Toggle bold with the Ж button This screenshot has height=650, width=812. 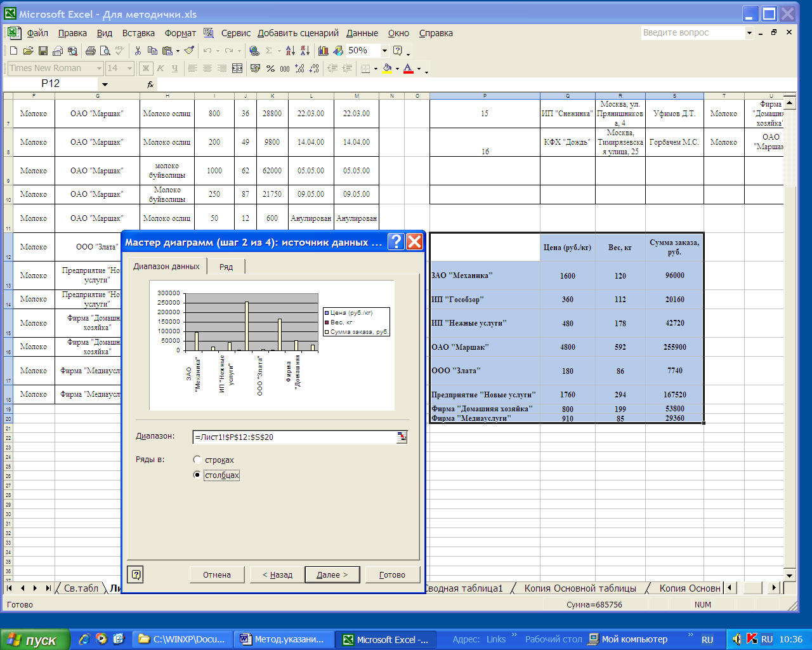(x=146, y=69)
